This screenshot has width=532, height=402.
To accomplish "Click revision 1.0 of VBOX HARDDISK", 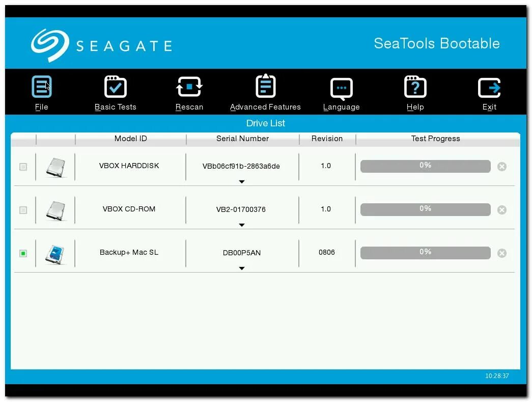I will [x=326, y=166].
